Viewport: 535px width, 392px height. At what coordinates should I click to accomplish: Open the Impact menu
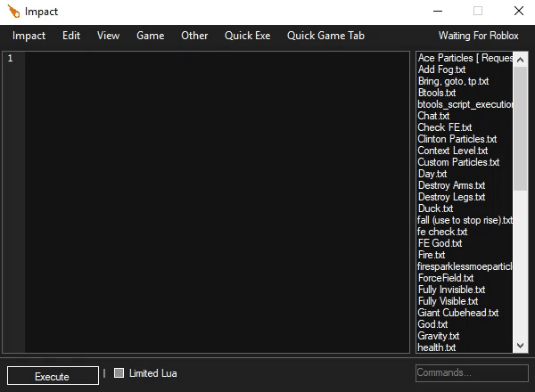tap(29, 36)
